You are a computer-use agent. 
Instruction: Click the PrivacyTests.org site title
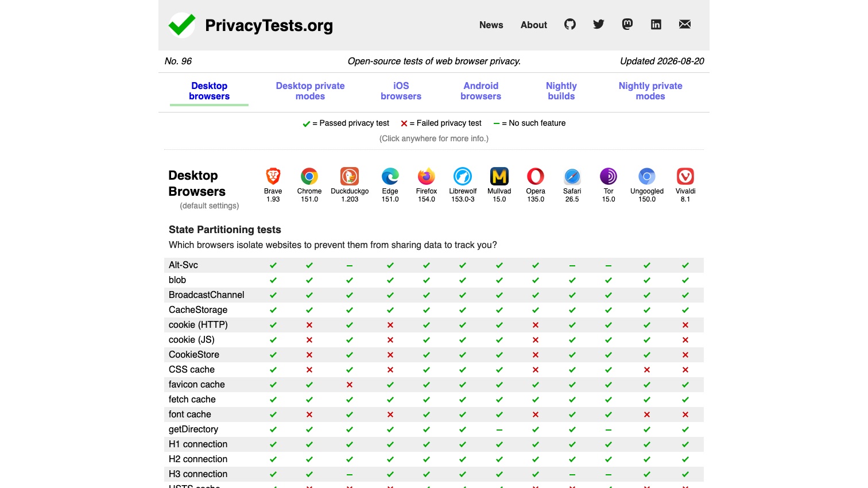[x=269, y=25]
